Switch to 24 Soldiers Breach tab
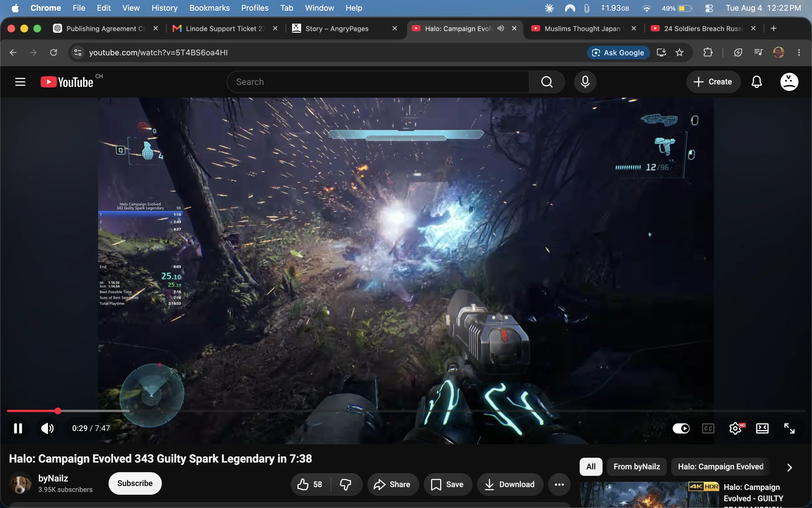Image resolution: width=812 pixels, height=508 pixels. click(703, 29)
